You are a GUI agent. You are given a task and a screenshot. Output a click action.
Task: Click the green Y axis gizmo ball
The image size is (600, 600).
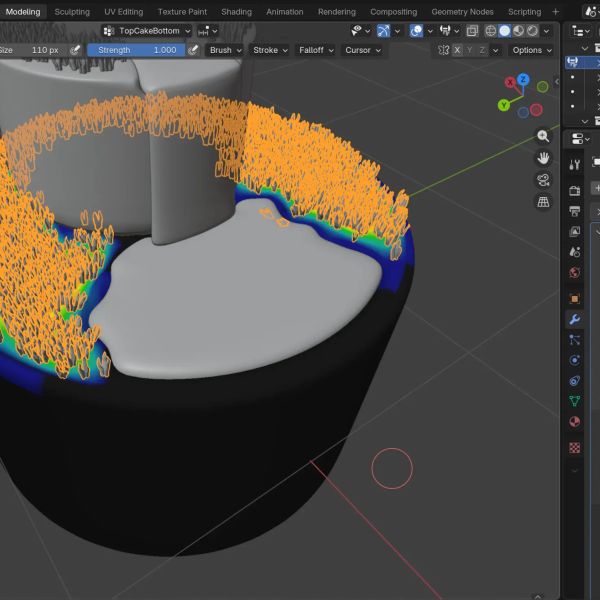click(x=504, y=105)
